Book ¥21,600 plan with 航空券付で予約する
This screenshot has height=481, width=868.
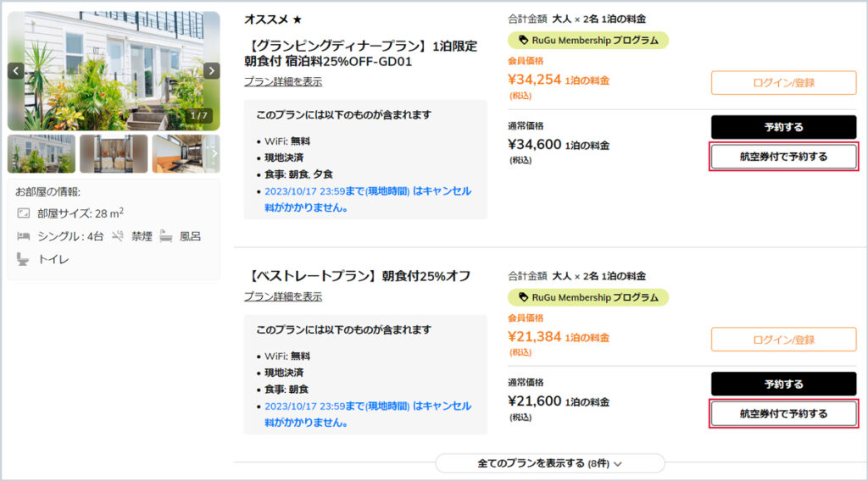click(783, 413)
